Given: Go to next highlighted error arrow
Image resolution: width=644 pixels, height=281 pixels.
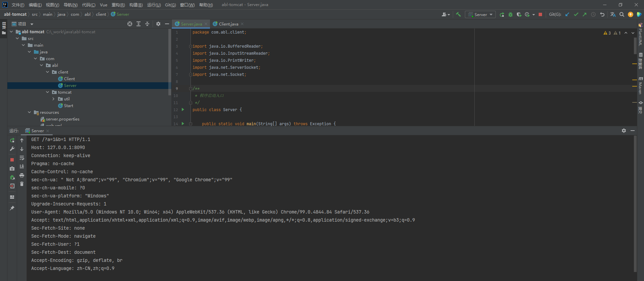Looking at the screenshot, I should point(633,33).
